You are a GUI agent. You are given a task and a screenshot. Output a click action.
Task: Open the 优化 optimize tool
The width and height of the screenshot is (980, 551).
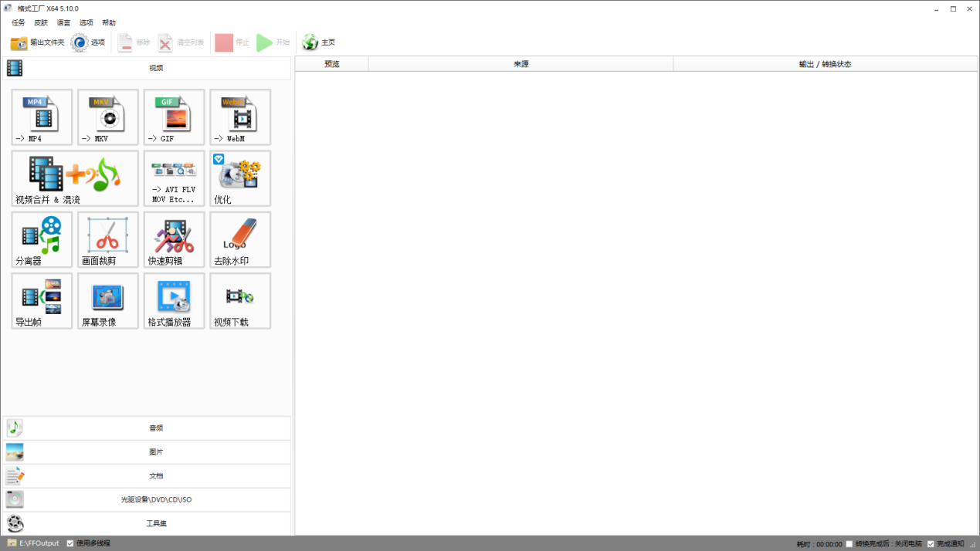tap(240, 178)
